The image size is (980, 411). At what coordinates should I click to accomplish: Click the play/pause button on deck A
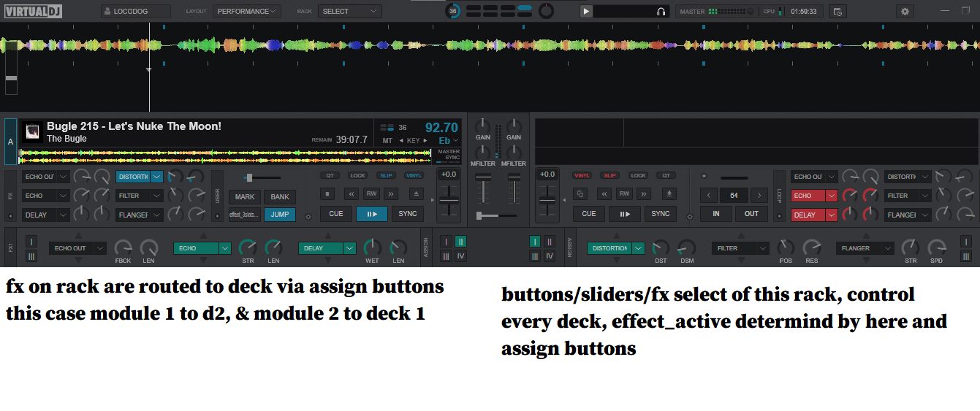click(372, 214)
